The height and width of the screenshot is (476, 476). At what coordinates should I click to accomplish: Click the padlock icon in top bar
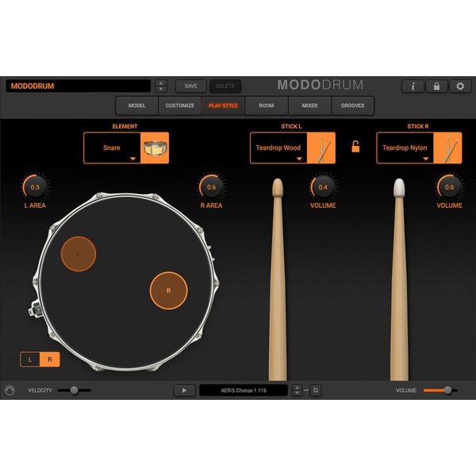[436, 86]
